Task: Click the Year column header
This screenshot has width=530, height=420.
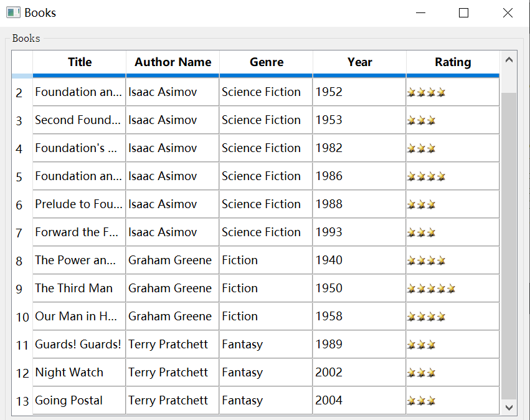Action: click(x=359, y=62)
